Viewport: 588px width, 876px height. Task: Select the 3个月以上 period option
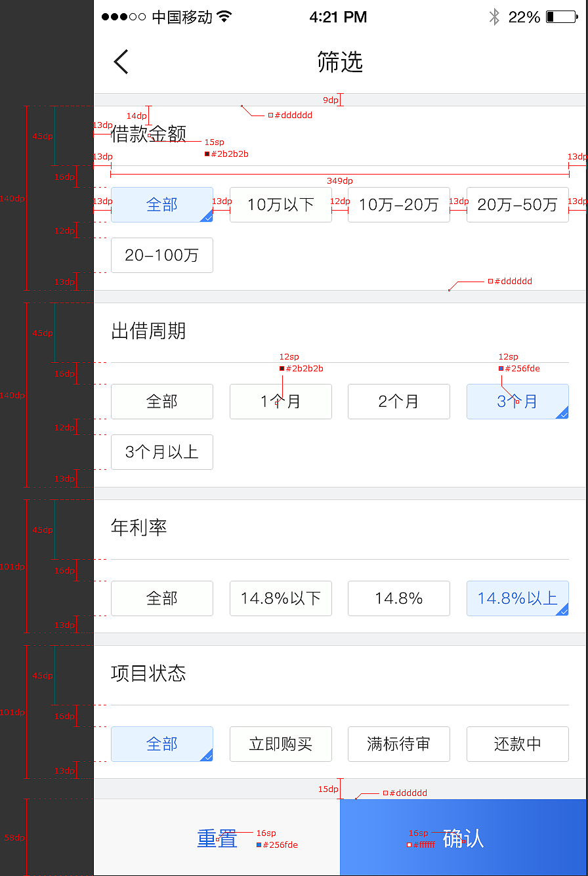click(x=161, y=452)
